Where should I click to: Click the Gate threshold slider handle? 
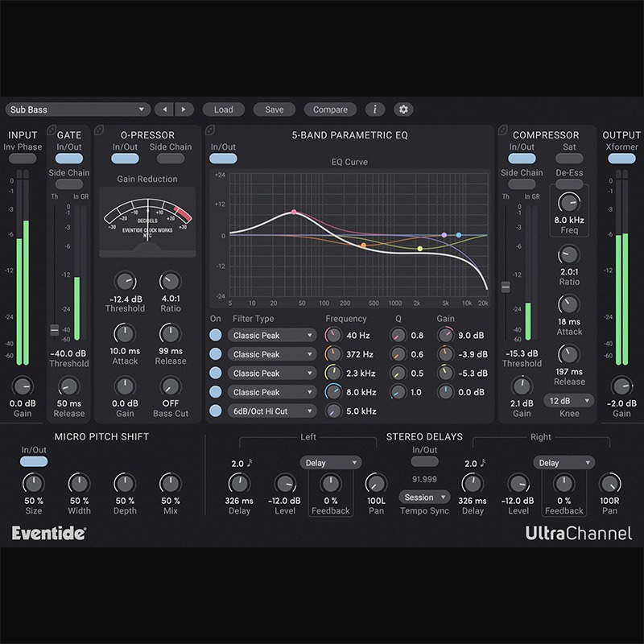[54, 330]
